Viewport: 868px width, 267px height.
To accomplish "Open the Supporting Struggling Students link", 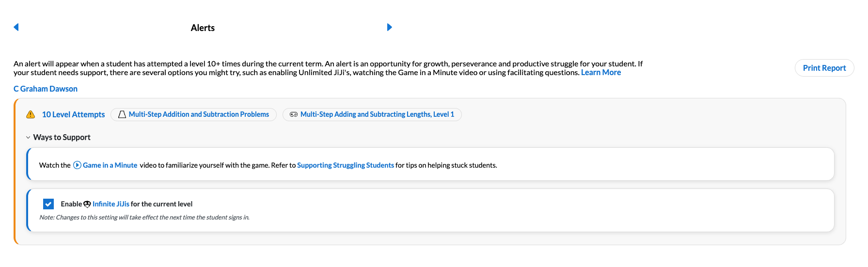I will 345,165.
